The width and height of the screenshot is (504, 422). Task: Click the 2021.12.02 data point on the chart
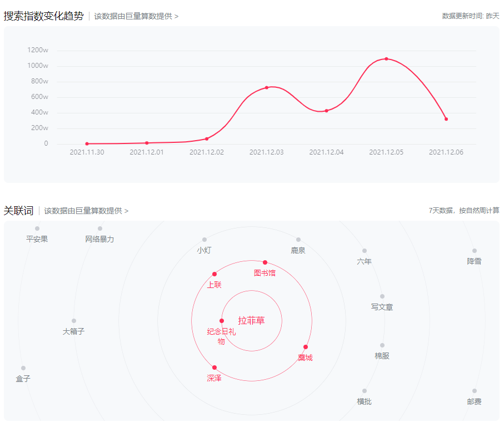point(207,139)
